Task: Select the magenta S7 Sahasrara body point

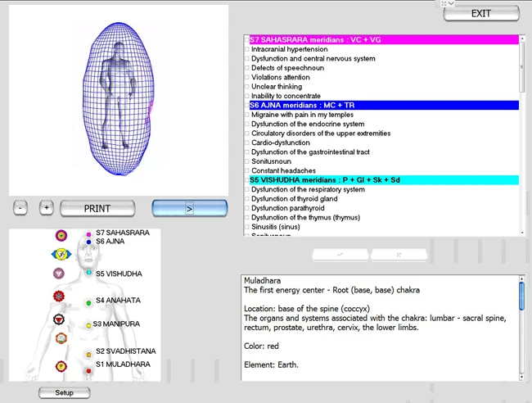Action: point(88,234)
